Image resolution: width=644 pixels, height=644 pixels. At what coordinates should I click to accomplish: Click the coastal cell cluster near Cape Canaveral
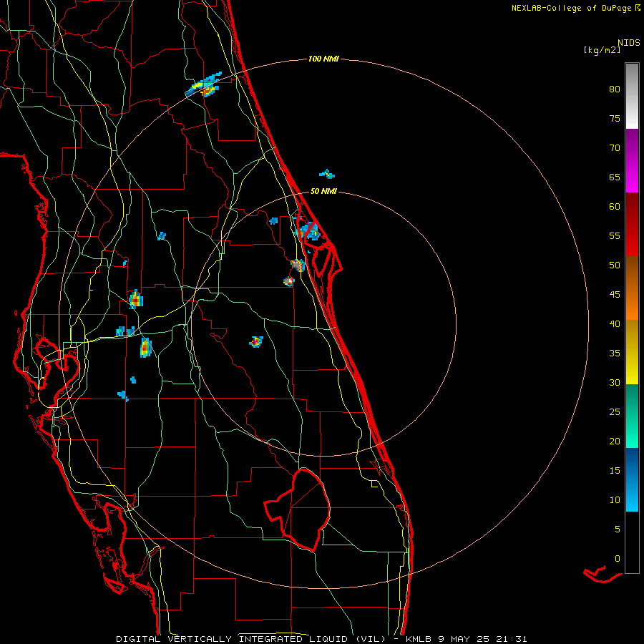pos(309,231)
